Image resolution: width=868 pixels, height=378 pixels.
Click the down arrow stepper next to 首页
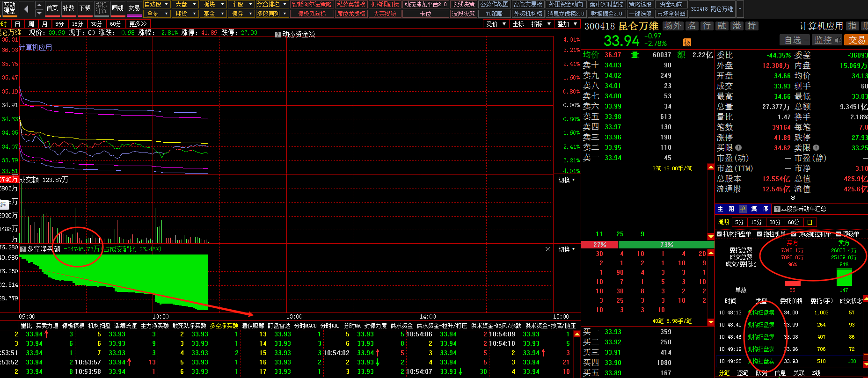coord(39,12)
